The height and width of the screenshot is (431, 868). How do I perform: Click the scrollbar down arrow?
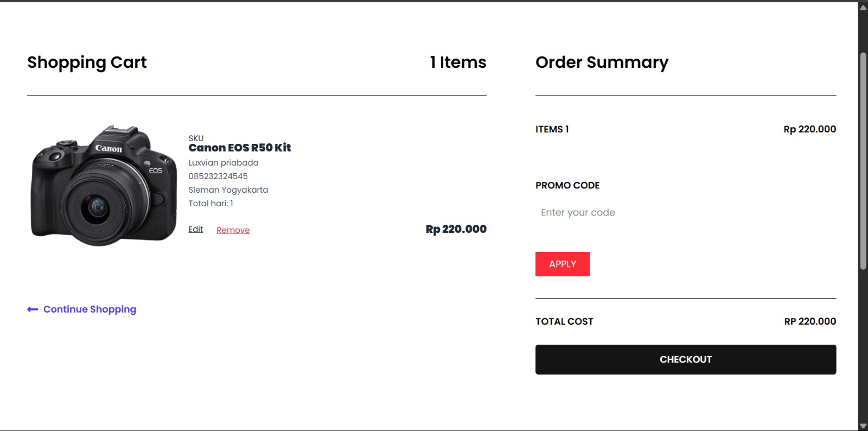coord(863,426)
